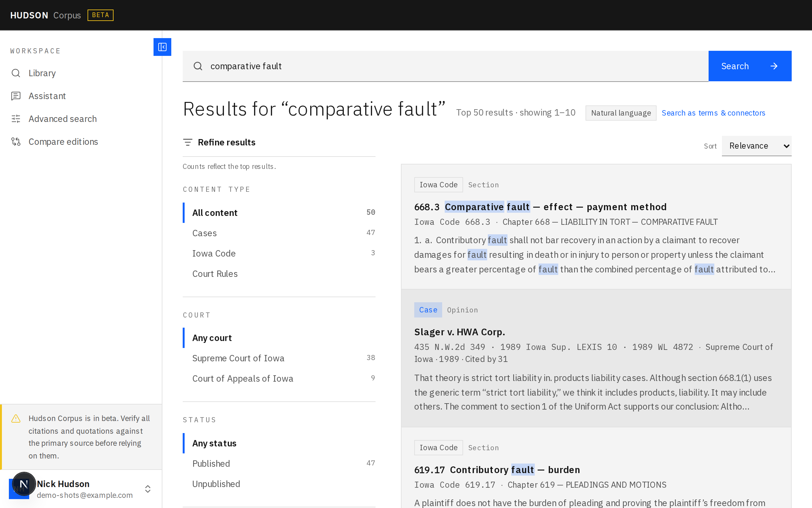Screen dimensions: 812x508
Task: Open the Sort by Relevance dropdown
Action: click(756, 146)
